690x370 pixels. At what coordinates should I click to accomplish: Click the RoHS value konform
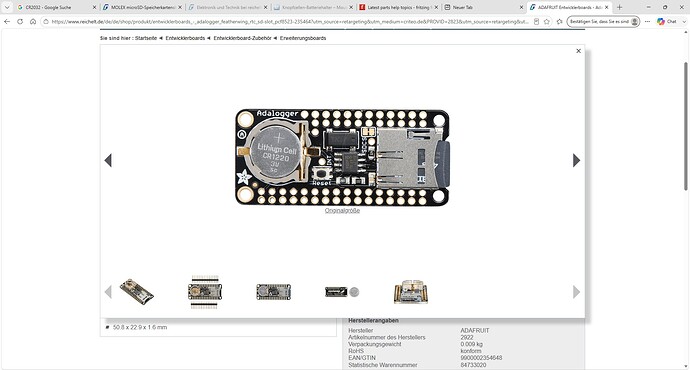click(x=471, y=351)
